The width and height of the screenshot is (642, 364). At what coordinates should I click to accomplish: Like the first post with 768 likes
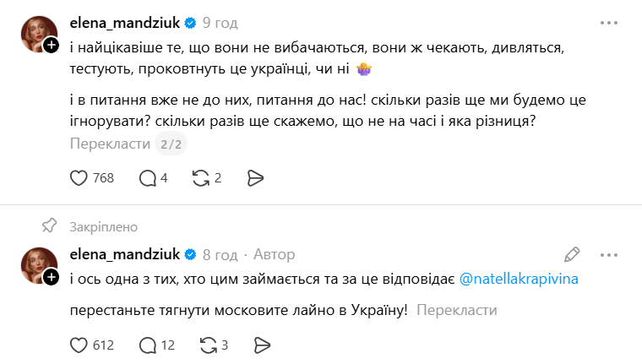pos(79,178)
